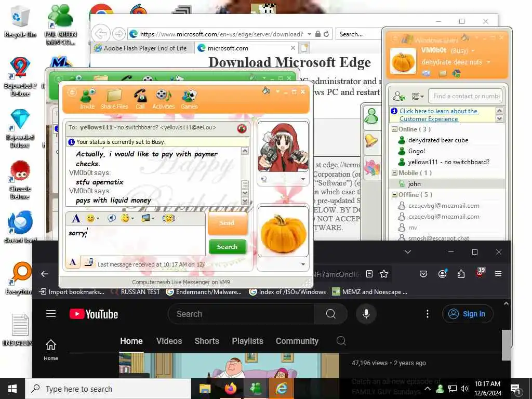Click the mail envelope icon in messenger
The height and width of the screenshot is (399, 532).
426,73
